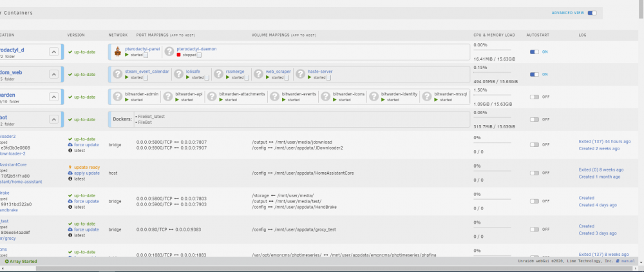Click the green started arrow under pterodactyl-panel

tap(127, 55)
